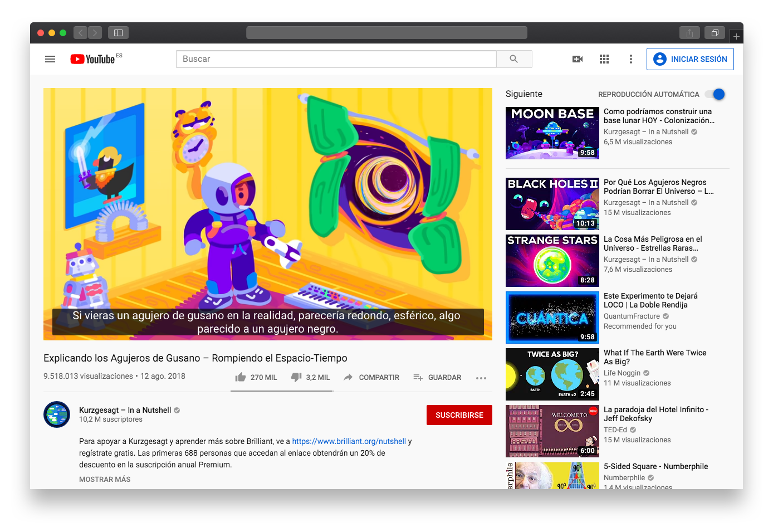The height and width of the screenshot is (532, 773).
Task: Open a new tab with plus button
Action: pos(736,36)
